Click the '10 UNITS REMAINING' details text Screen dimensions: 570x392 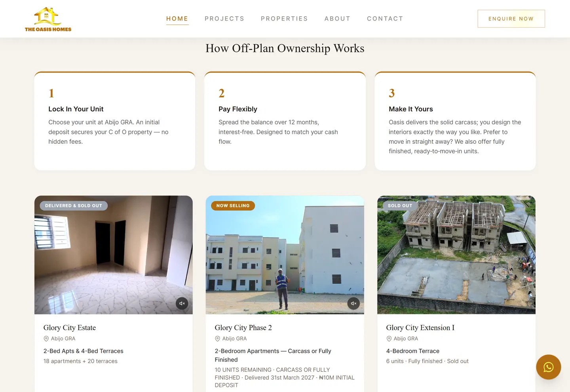285,377
